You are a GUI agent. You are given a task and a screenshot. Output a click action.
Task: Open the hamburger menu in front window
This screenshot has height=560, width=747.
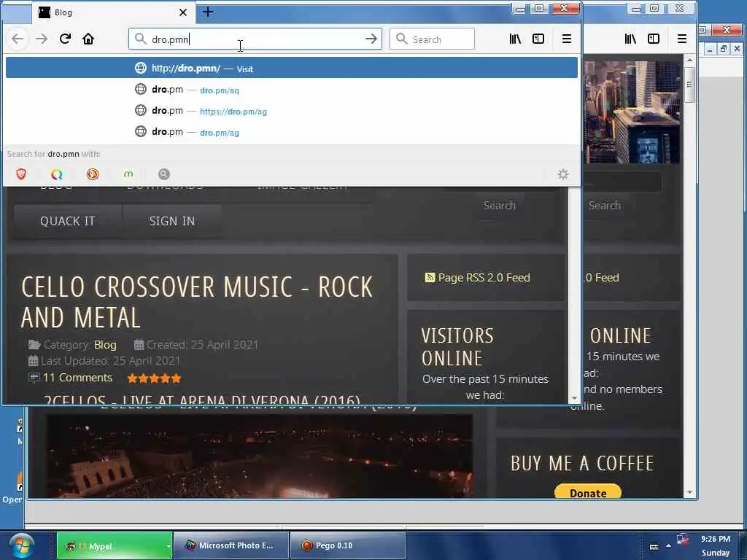pos(566,39)
